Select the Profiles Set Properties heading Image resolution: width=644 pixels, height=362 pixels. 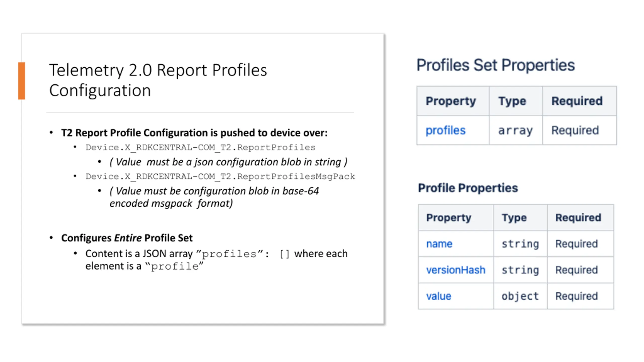click(496, 65)
